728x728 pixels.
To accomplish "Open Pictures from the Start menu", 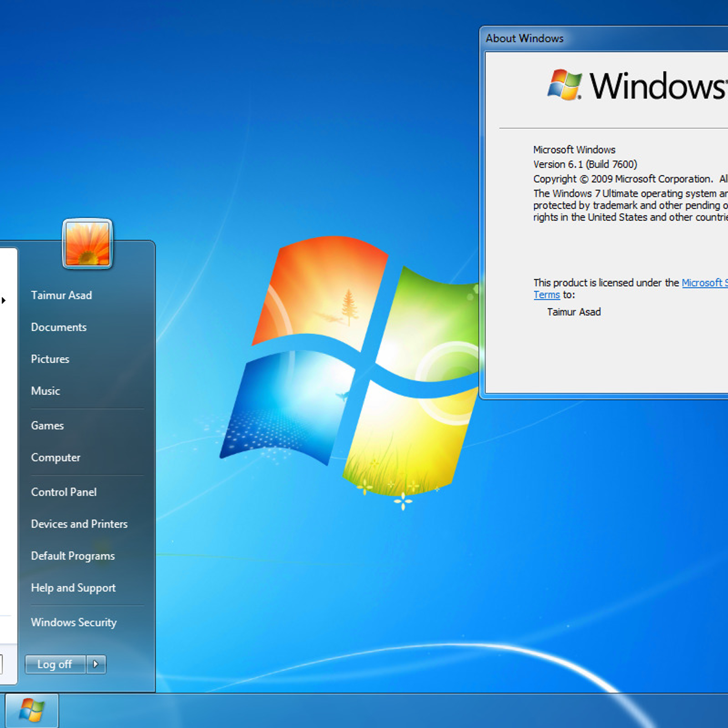I will click(x=50, y=359).
